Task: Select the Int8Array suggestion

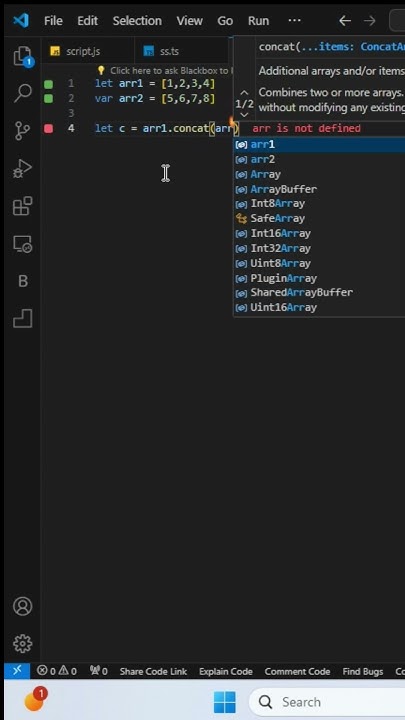Action: [x=319, y=203]
